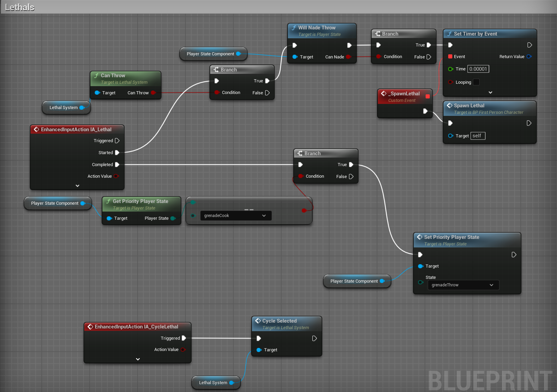Select the Will Nade Throw node title
Screen dimensions: 557x392
[317, 28]
